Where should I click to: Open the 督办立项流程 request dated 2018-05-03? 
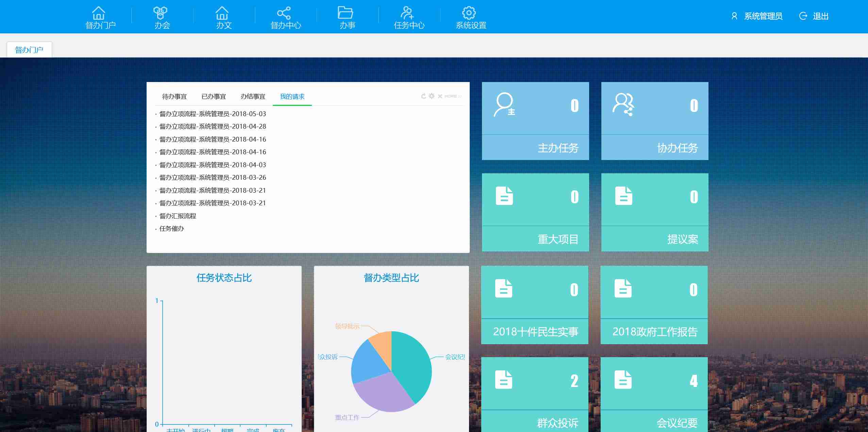pyautogui.click(x=213, y=114)
